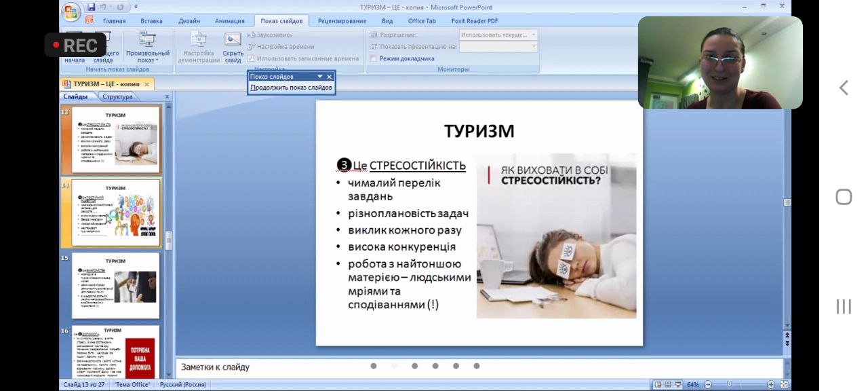868x391 pixels.
Task: Switch to the Вид ribbon tab
Action: point(387,21)
